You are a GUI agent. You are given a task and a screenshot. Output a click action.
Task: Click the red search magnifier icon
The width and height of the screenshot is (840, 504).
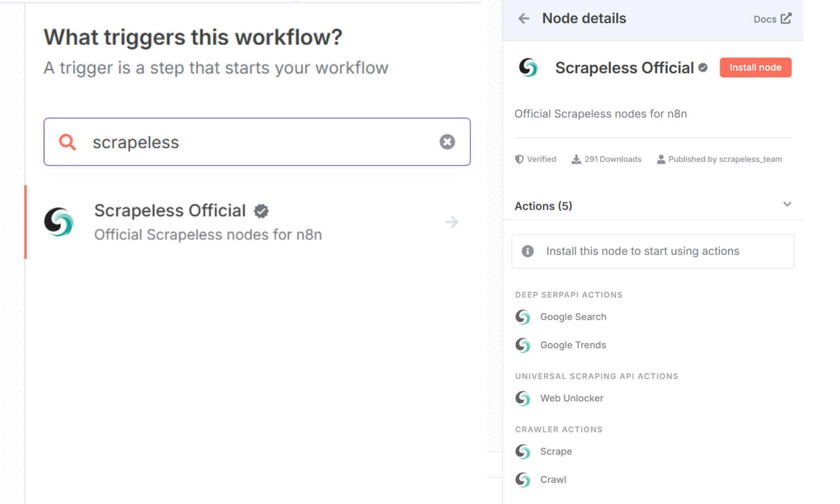(67, 142)
